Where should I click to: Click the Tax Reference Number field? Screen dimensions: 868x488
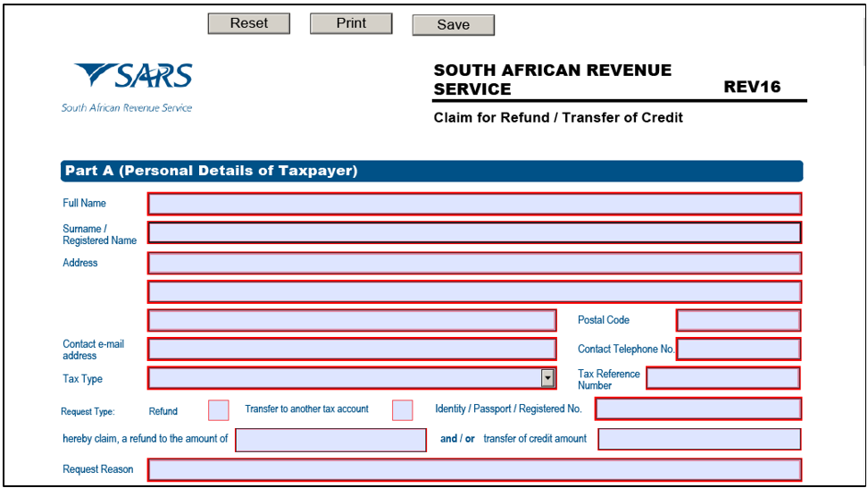pyautogui.click(x=723, y=378)
